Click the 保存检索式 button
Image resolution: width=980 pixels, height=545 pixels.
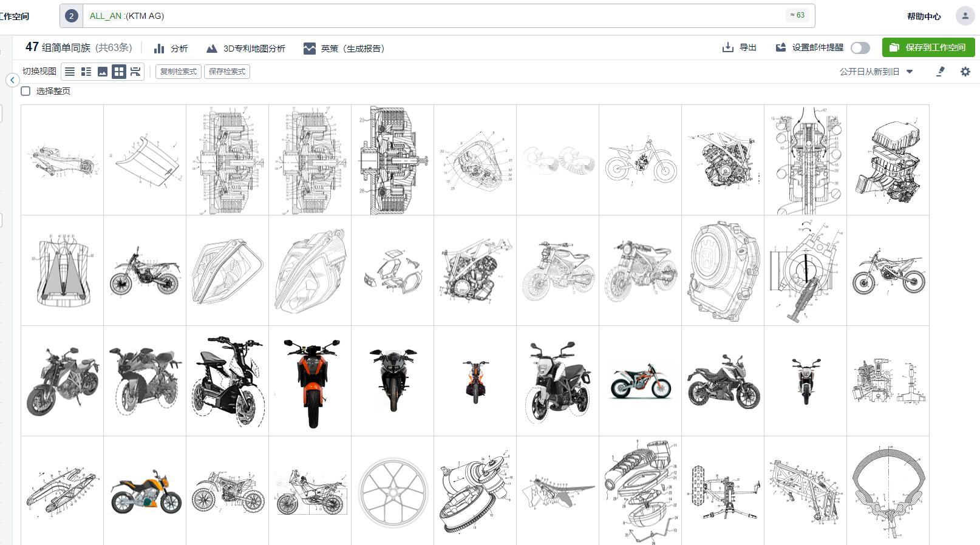(x=227, y=72)
